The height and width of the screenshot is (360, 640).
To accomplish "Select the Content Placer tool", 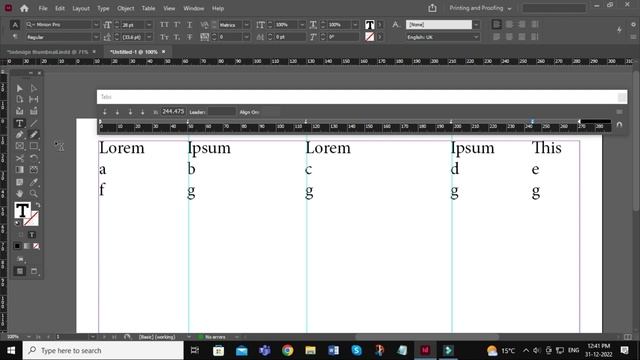I will (x=34, y=111).
